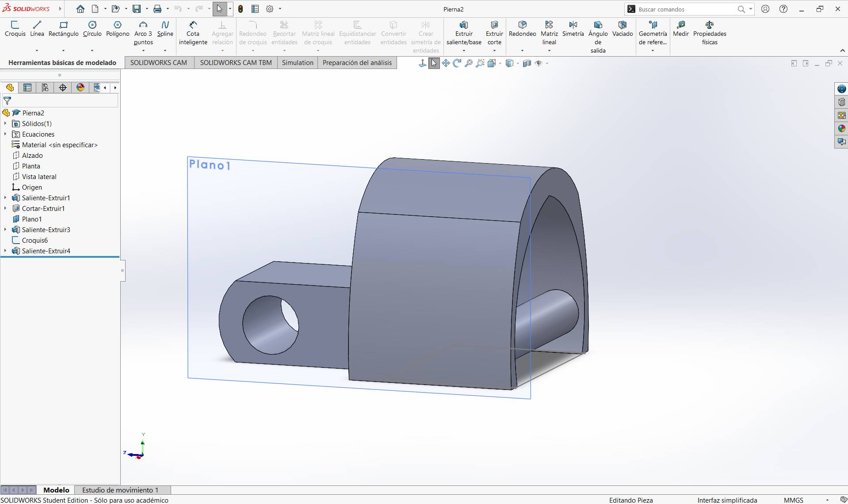Toggle the Select cursor tool in title bar

pyautogui.click(x=220, y=9)
